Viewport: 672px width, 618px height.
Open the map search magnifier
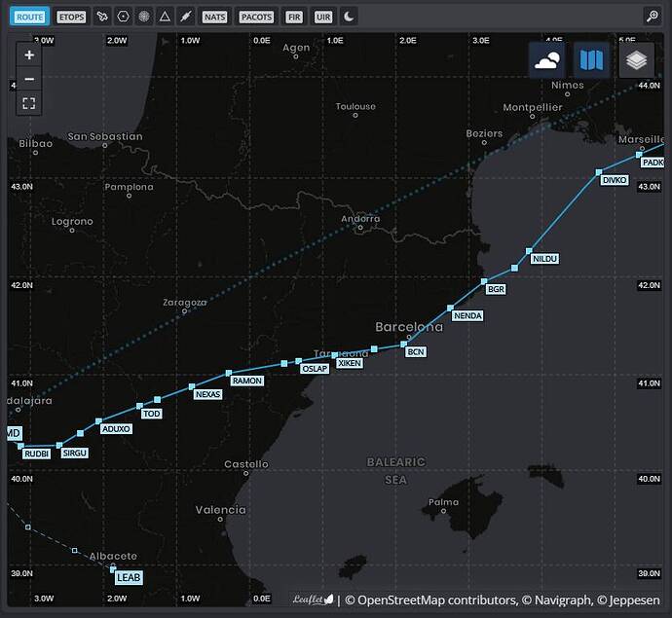(653, 17)
